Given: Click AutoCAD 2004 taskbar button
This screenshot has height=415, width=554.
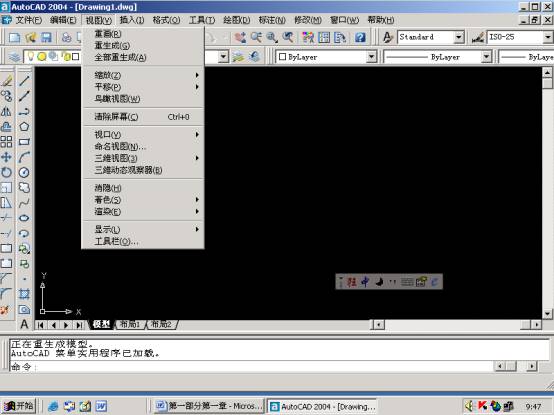Looking at the screenshot, I should tap(322, 406).
